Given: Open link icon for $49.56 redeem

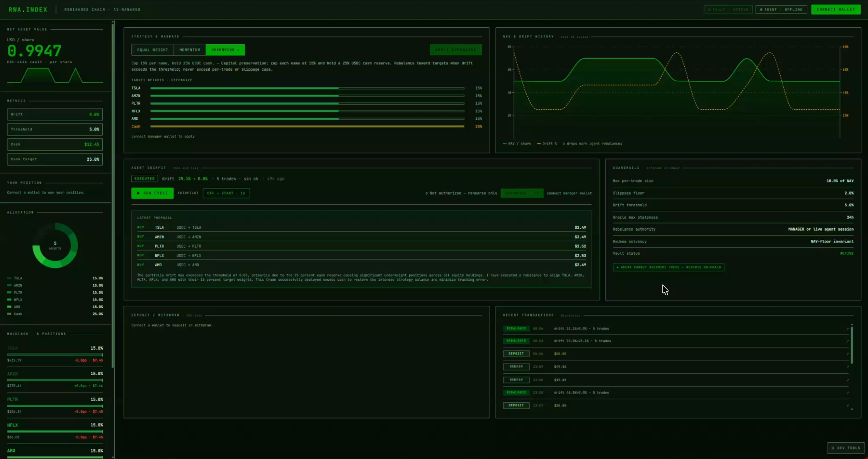Looking at the screenshot, I should (847, 367).
